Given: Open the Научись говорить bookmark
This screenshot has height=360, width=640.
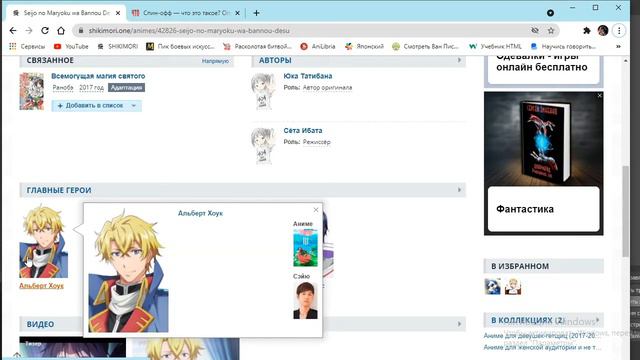Looking at the screenshot, I should (563, 47).
